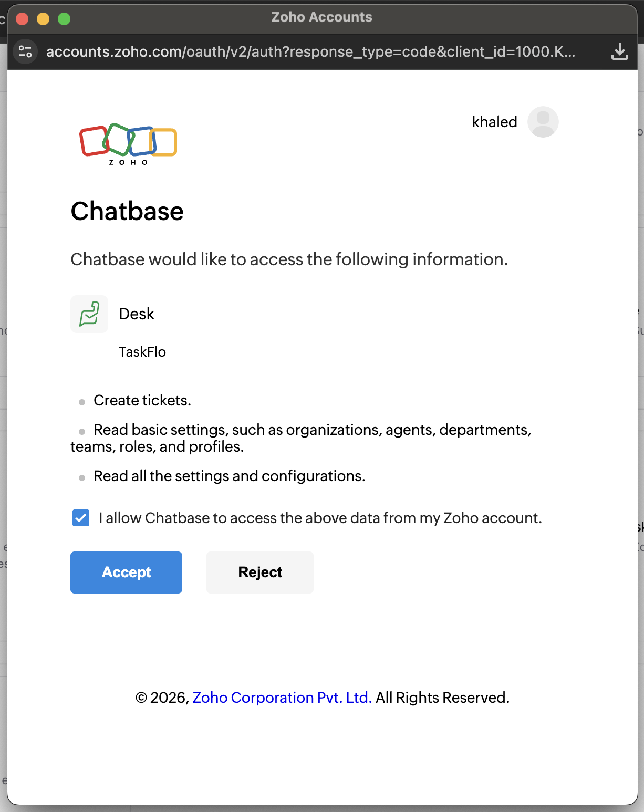Click the green maximize traffic light
This screenshot has height=812, width=644.
coord(64,18)
